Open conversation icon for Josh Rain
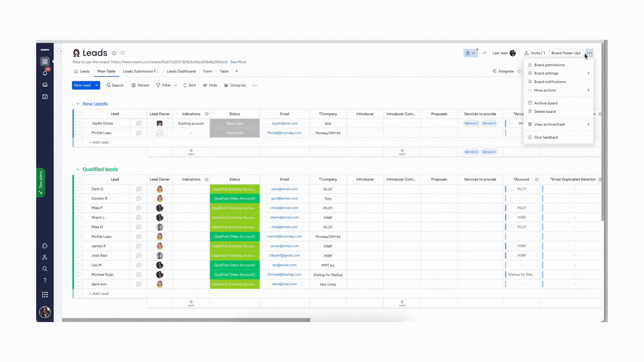The image size is (644, 362). coord(139,255)
